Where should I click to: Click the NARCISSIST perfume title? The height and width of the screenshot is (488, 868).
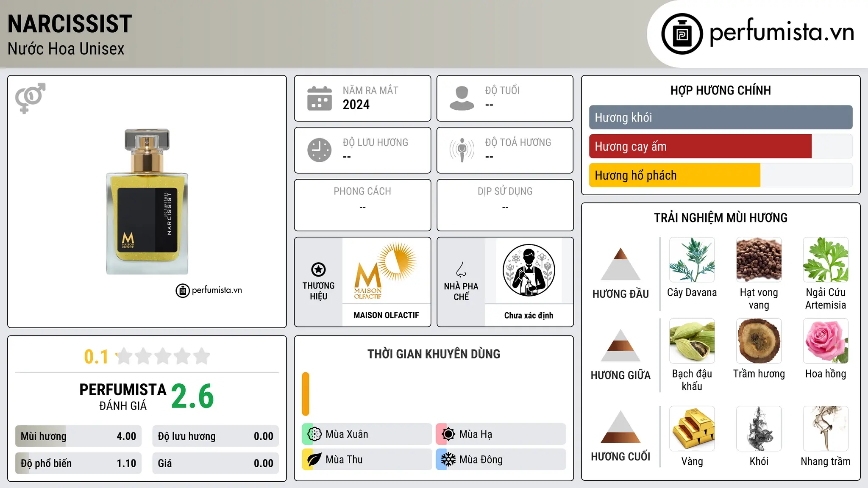(x=70, y=24)
